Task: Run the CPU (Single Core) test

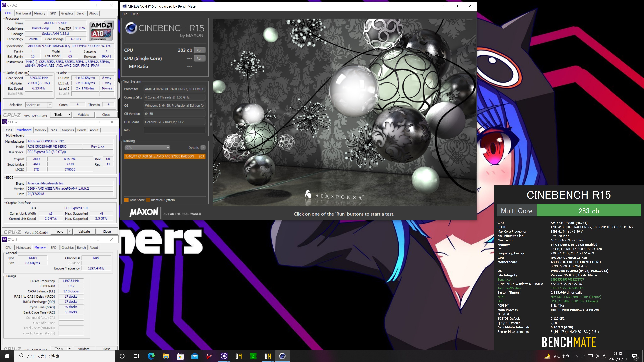Action: [199, 58]
